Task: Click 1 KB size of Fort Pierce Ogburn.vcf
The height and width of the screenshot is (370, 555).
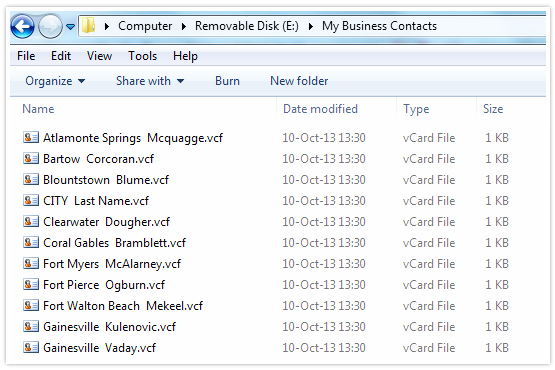Action: click(497, 285)
